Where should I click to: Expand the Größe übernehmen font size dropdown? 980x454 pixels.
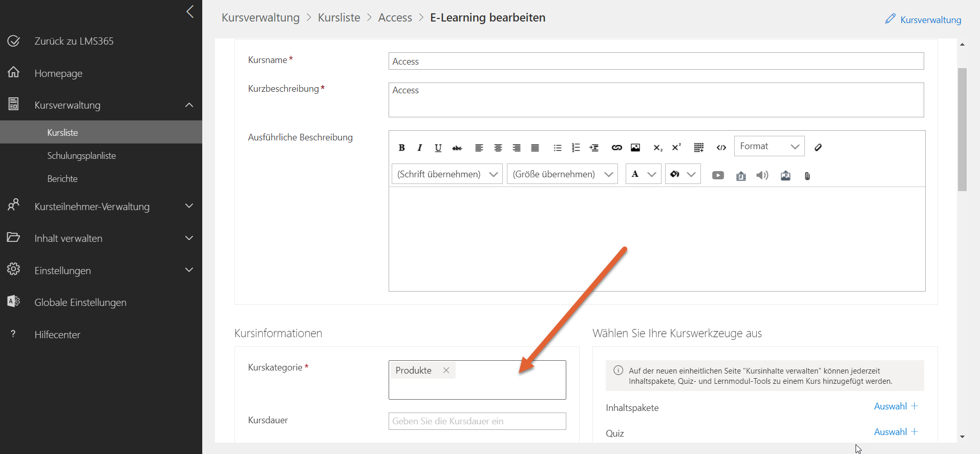[562, 174]
